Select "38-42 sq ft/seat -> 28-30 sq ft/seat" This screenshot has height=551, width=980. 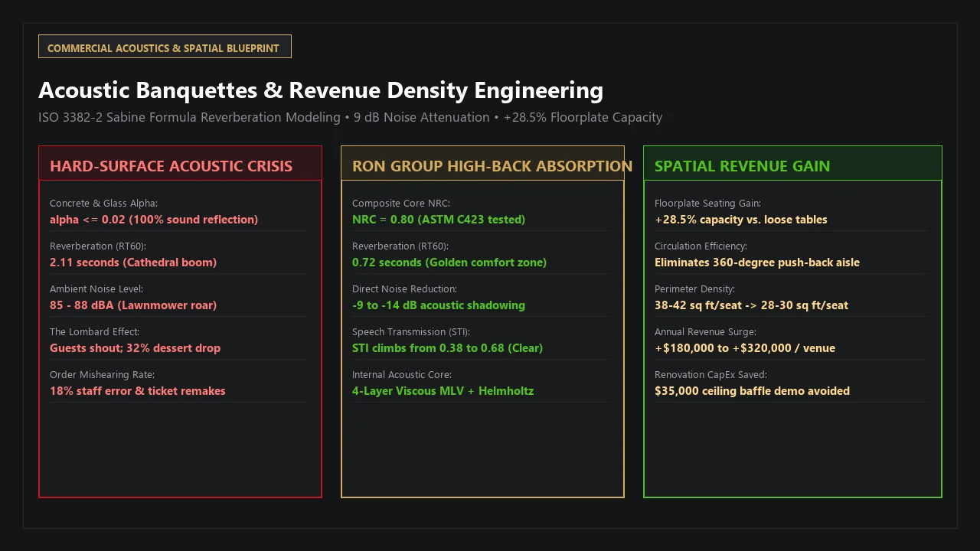click(751, 305)
